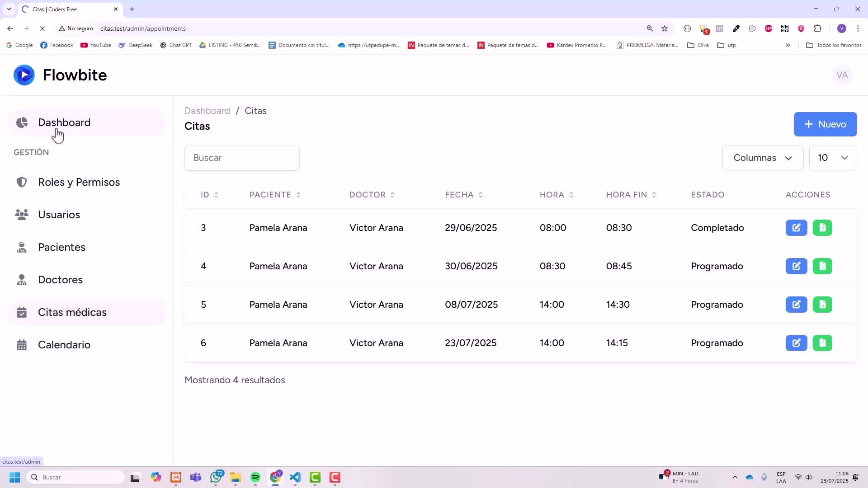This screenshot has width=868, height=488.
Task: Sort table by PACIENTE column
Action: point(275,195)
